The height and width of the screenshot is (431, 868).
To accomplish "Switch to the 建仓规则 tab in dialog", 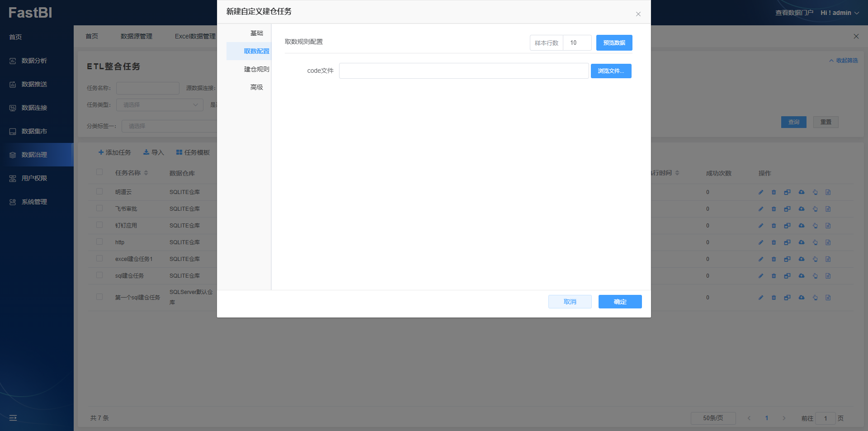I will click(256, 69).
